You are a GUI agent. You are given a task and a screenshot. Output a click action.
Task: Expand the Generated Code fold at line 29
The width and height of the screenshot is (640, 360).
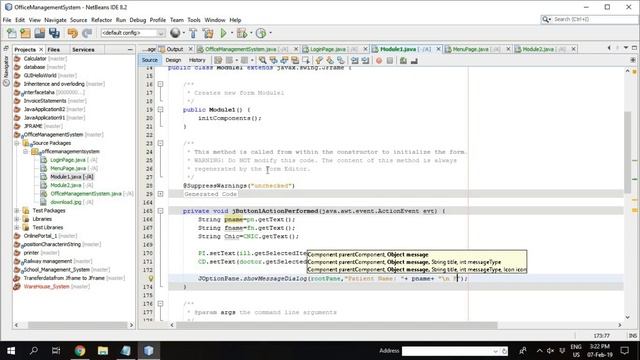[160, 194]
